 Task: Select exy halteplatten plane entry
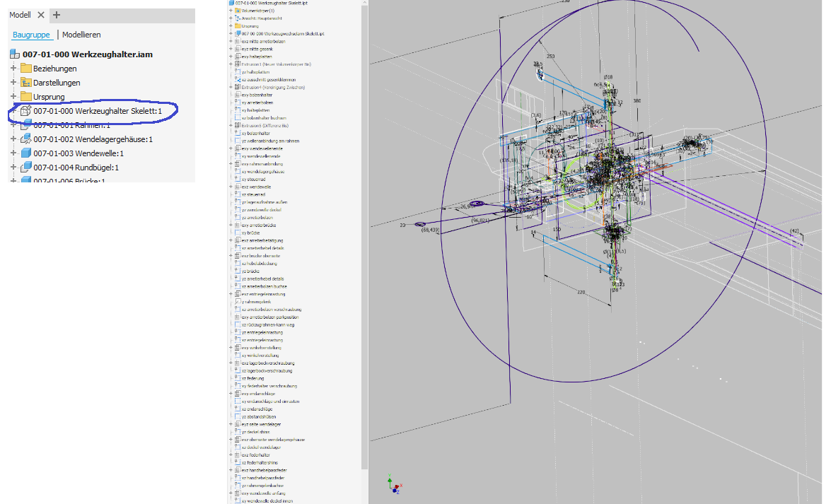tap(257, 57)
